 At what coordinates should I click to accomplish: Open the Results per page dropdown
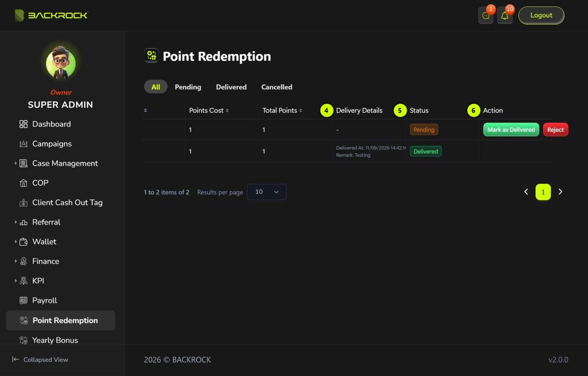click(x=267, y=192)
